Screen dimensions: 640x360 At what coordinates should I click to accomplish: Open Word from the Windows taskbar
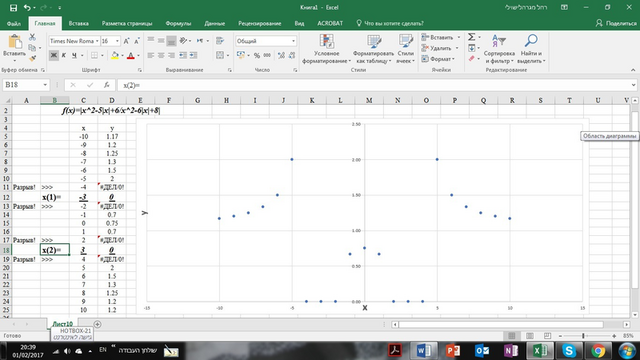424,351
